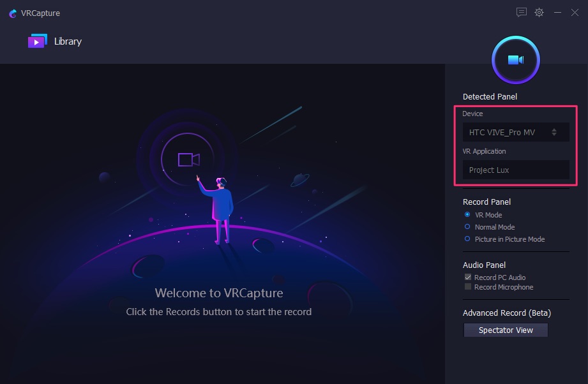Select Picture in Picture Mode
This screenshot has height=384, width=588.
467,239
